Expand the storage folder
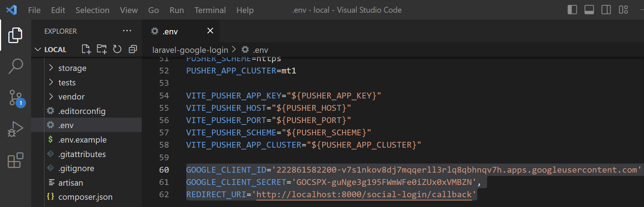The width and height of the screenshot is (644, 207). coord(72,68)
